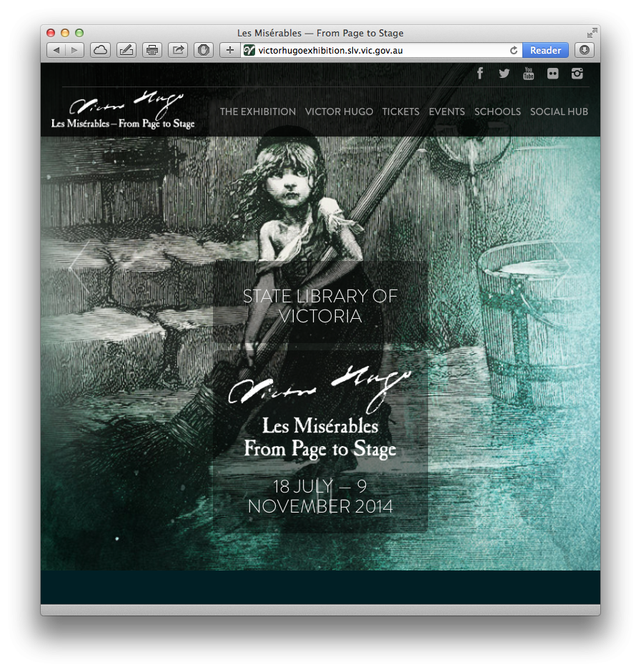Toggle Reader view

pos(545,50)
